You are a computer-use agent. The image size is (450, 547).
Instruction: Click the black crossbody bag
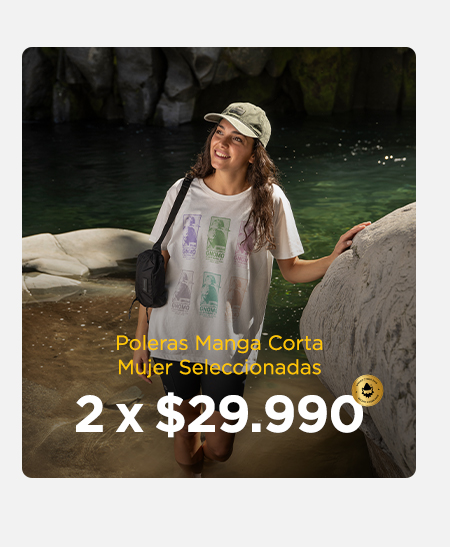pyautogui.click(x=151, y=278)
